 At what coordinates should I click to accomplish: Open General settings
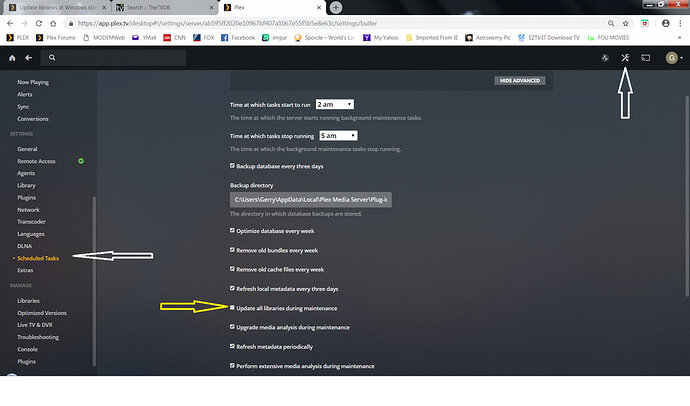(x=27, y=149)
